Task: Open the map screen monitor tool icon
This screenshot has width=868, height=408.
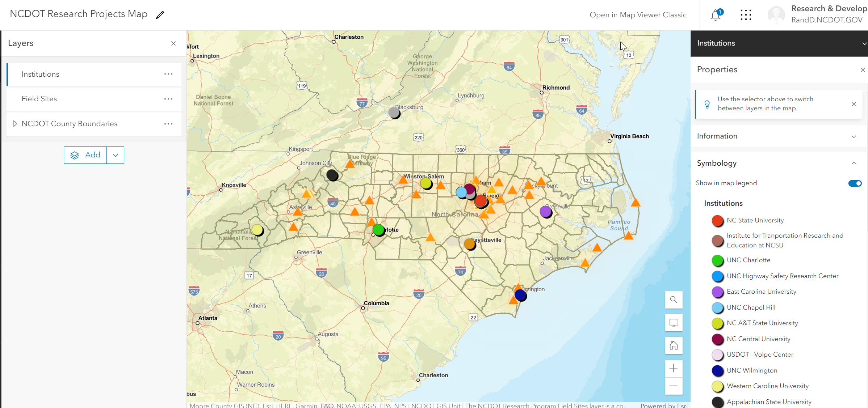Action: 674,323
